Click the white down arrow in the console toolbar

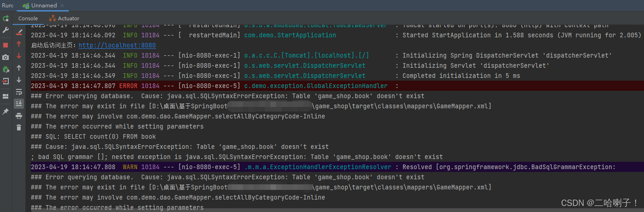click(19, 80)
